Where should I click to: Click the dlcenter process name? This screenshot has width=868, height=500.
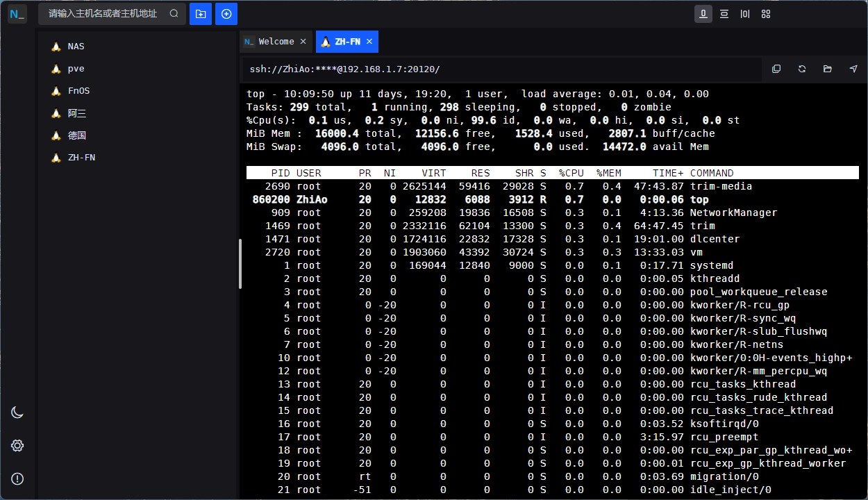click(715, 239)
